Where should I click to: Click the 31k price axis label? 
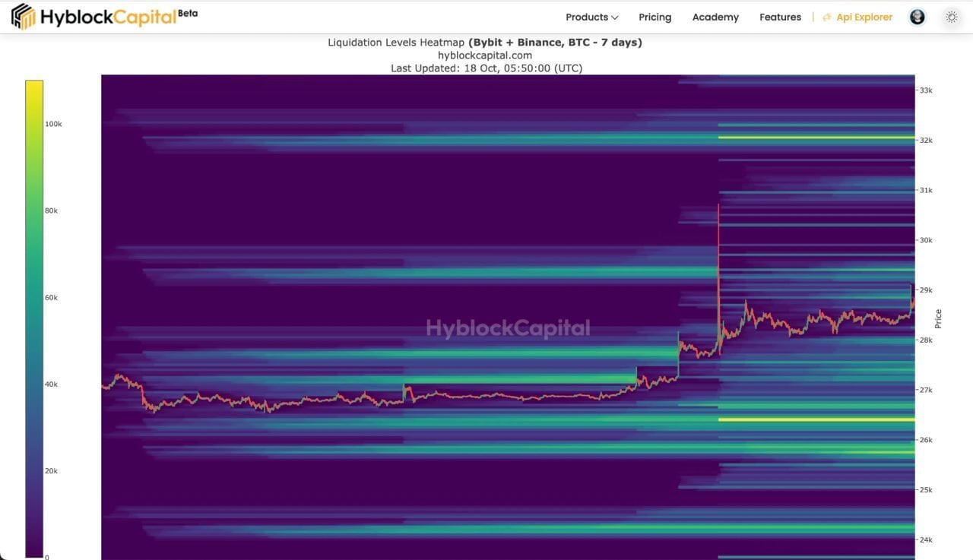pyautogui.click(x=926, y=190)
